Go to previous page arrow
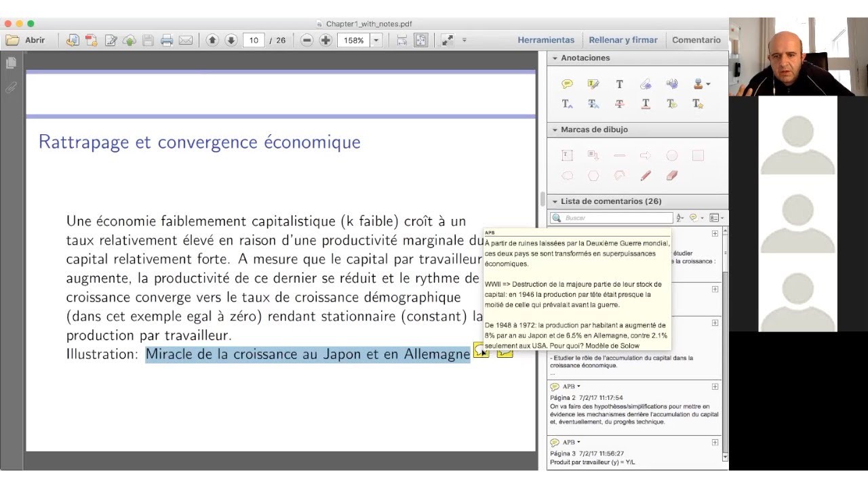Screen dimensions: 868x488 pos(212,40)
